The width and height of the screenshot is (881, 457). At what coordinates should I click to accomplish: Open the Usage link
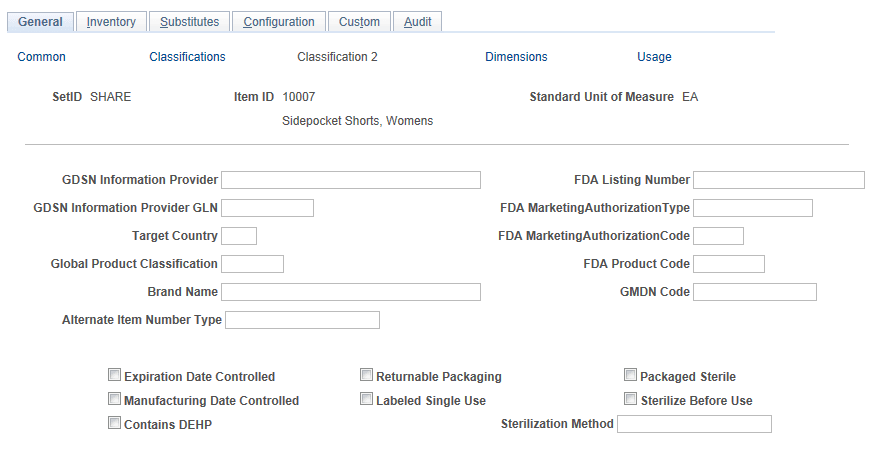pyautogui.click(x=654, y=57)
